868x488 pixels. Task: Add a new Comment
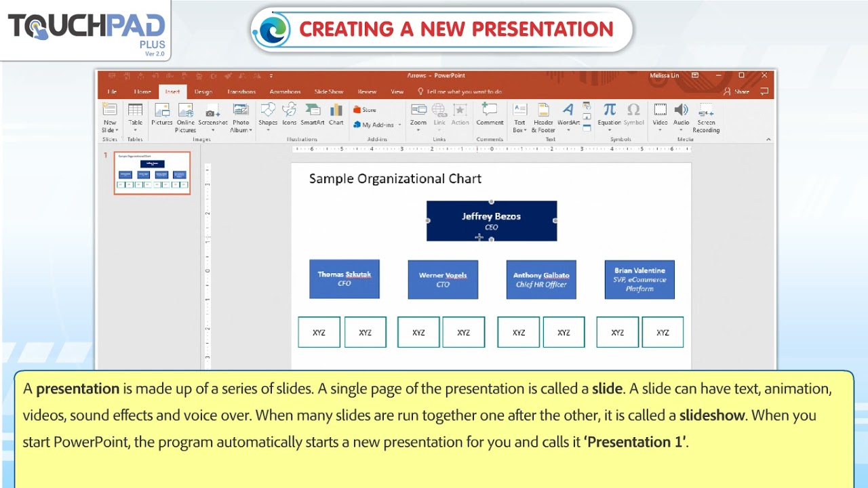pyautogui.click(x=490, y=114)
